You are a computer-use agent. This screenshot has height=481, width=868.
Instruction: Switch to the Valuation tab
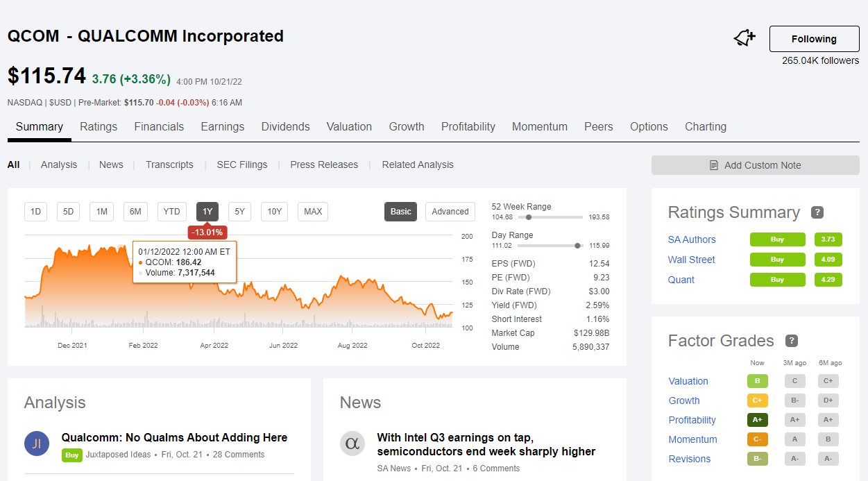pos(349,126)
